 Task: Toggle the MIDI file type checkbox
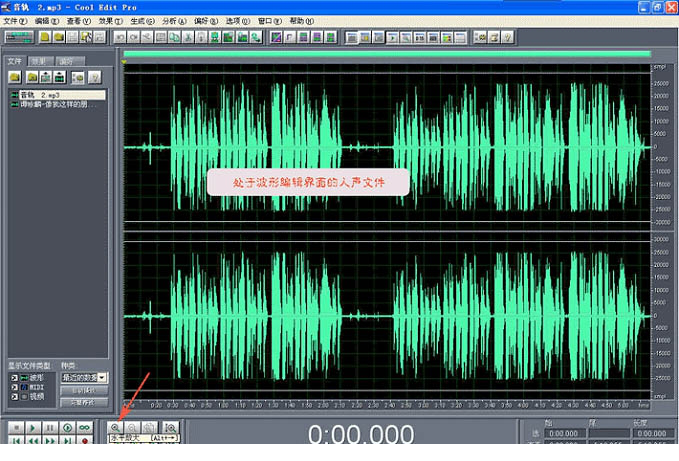pos(14,387)
